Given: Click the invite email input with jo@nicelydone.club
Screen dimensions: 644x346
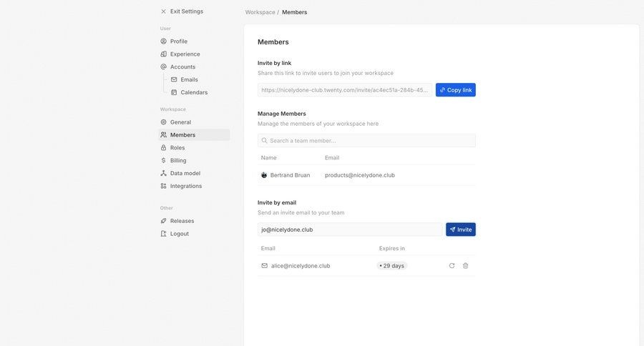Looking at the screenshot, I should [x=350, y=229].
